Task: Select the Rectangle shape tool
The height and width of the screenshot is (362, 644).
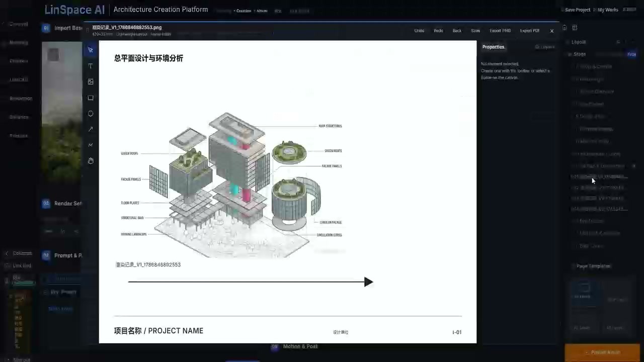Action: point(91,98)
